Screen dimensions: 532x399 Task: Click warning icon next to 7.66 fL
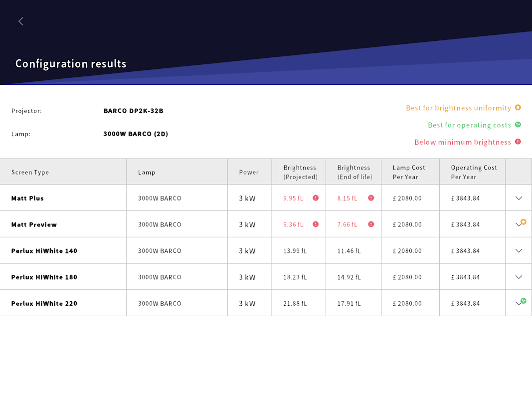(x=371, y=224)
